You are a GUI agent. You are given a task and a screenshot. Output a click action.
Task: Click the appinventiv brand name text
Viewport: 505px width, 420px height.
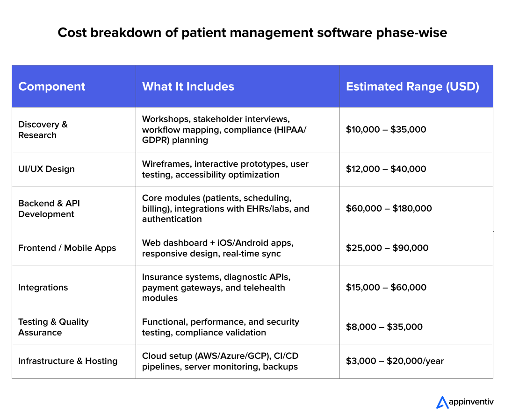click(x=471, y=402)
